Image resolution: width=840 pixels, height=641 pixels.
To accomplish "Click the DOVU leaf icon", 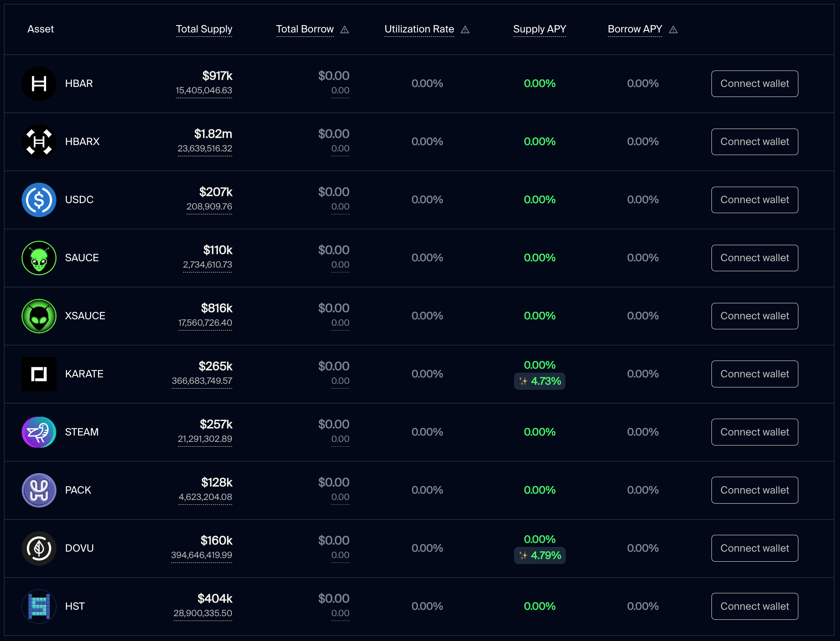I will coord(39,548).
